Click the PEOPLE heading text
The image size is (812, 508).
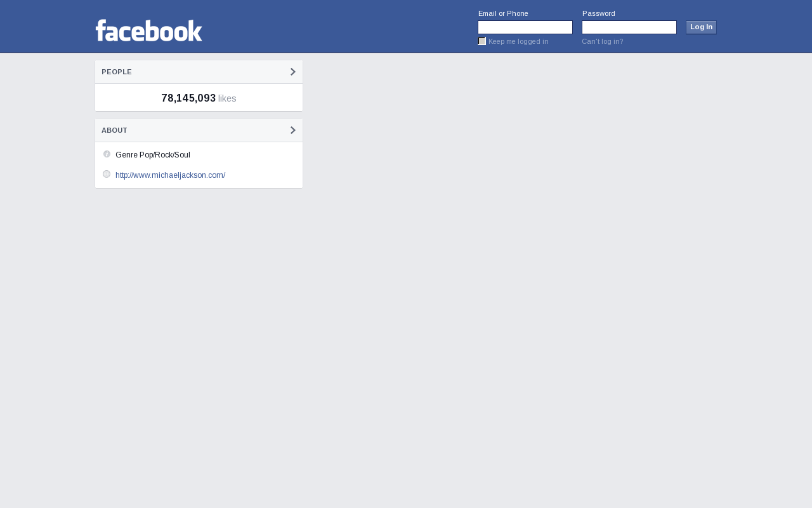point(117,72)
